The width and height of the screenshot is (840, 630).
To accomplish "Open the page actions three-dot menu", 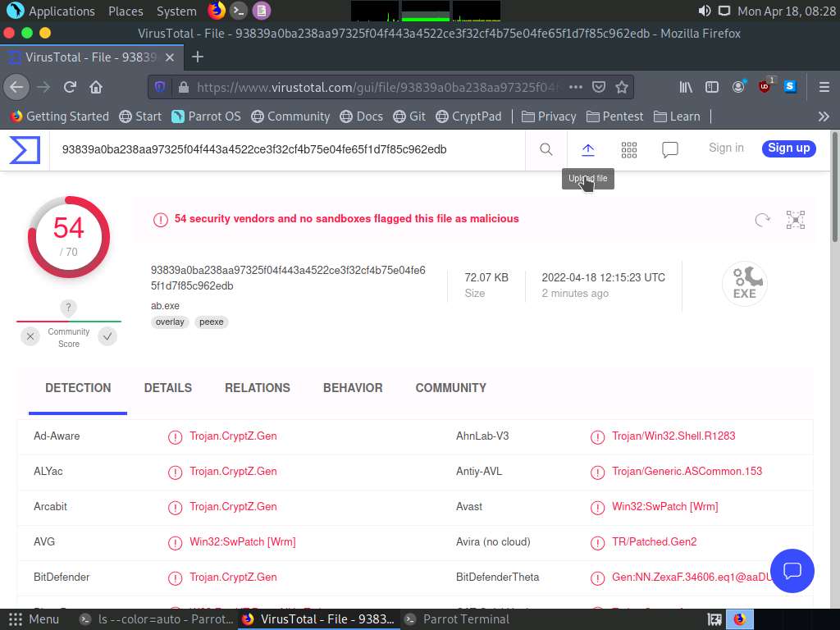I will (x=576, y=87).
